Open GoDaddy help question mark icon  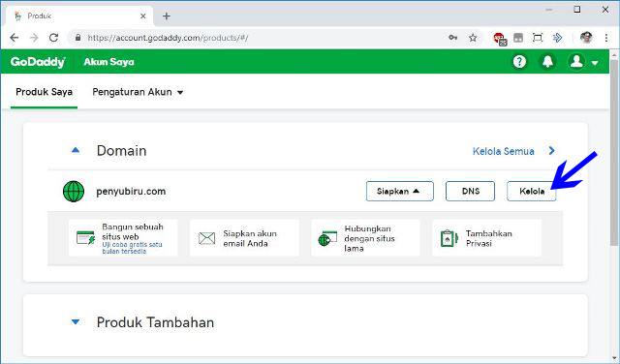(519, 62)
